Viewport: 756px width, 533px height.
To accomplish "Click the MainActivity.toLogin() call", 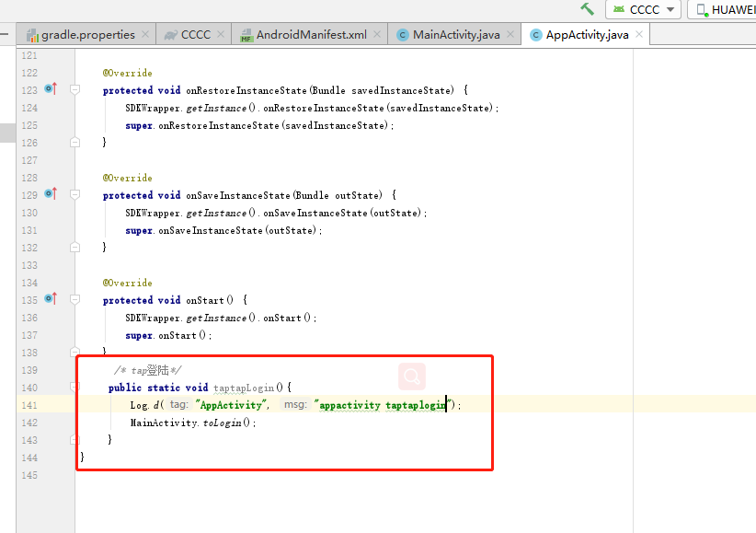I will pyautogui.click(x=192, y=423).
